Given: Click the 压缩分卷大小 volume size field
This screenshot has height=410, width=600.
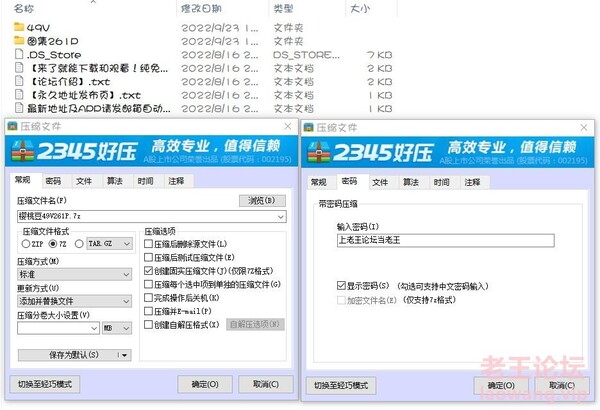Looking at the screenshot, I should 58,328.
